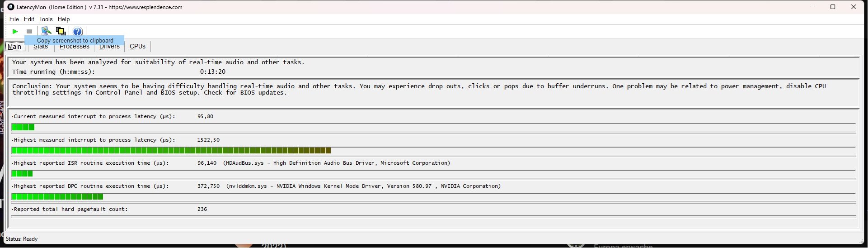Switch to the CPUs tab
The image size is (868, 248).
click(137, 47)
